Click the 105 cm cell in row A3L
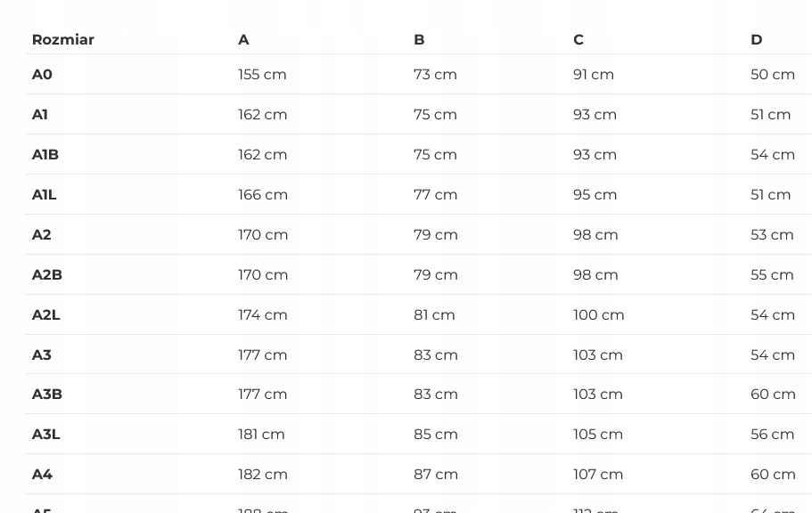The height and width of the screenshot is (513, 812). coord(598,434)
